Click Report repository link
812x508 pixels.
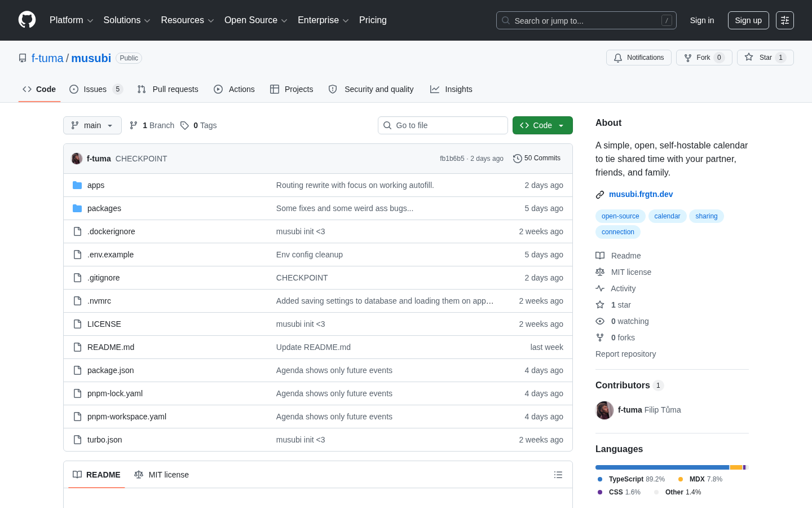(625, 354)
